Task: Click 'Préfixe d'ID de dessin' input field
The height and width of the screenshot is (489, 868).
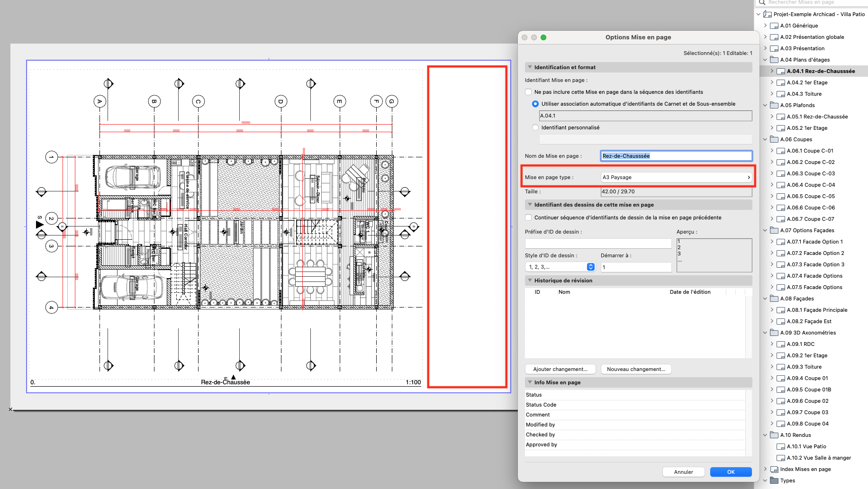Action: [x=598, y=244]
